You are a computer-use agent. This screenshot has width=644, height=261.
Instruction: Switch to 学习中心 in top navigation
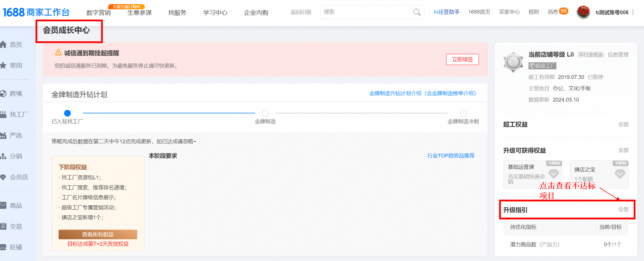coord(215,13)
